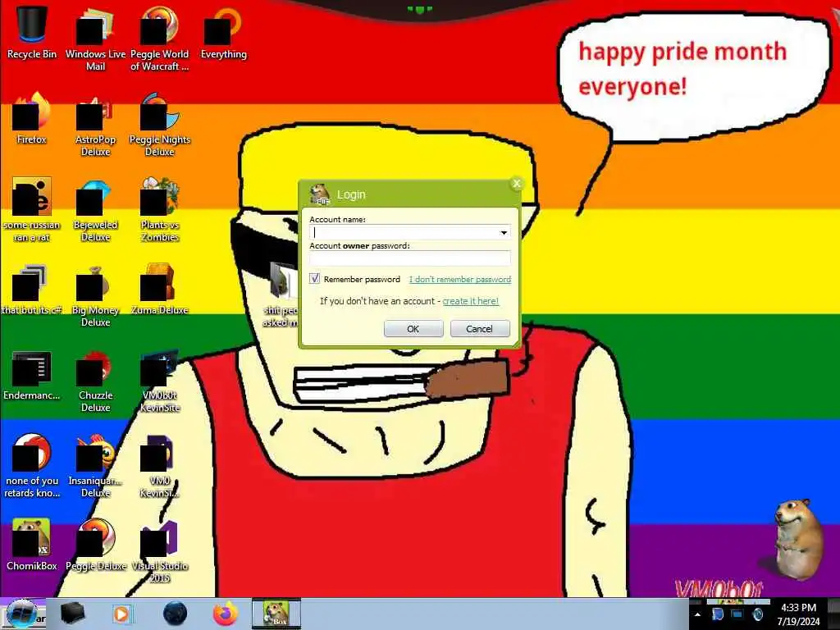Click 'I don't remember password' link
This screenshot has width=840, height=630.
[x=459, y=279]
